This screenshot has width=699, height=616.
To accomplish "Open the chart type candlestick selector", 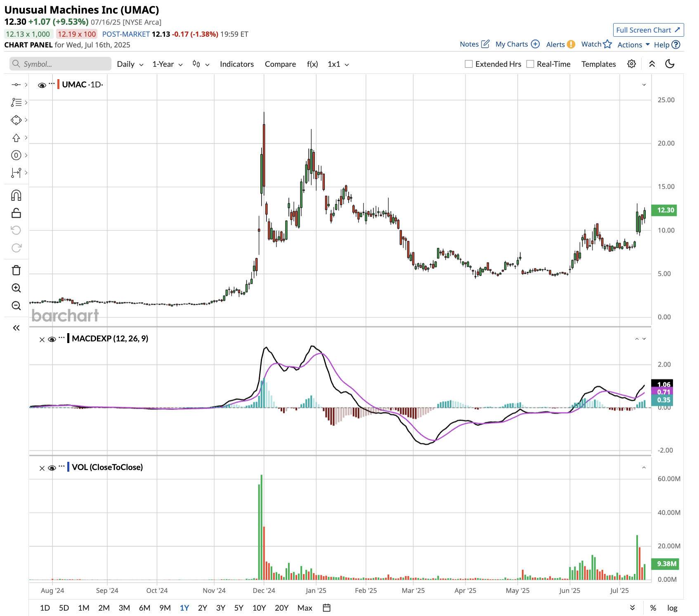I will coord(201,64).
